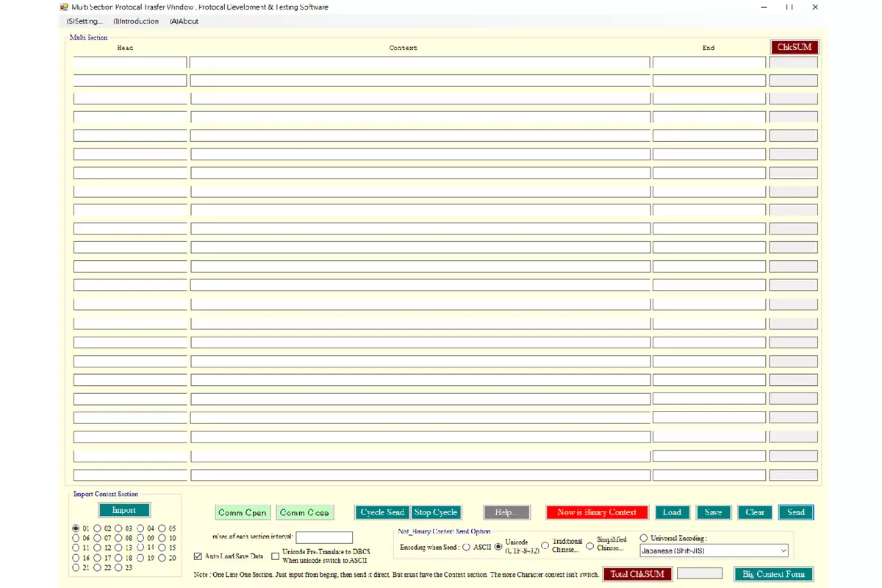
Task: Click the Comm Open button
Action: tap(243, 512)
